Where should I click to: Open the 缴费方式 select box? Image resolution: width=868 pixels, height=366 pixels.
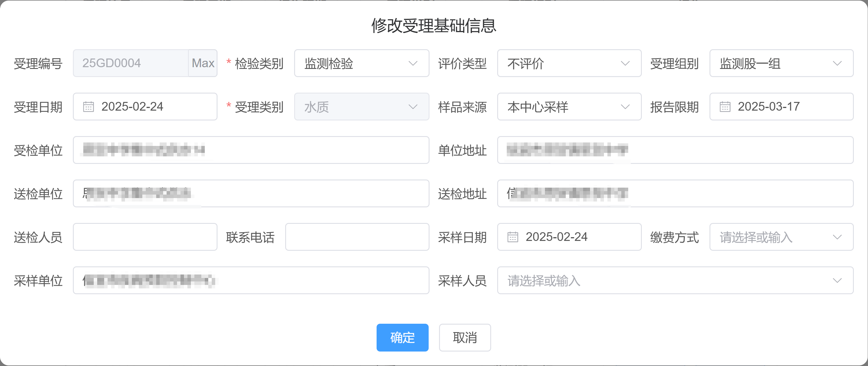point(781,237)
